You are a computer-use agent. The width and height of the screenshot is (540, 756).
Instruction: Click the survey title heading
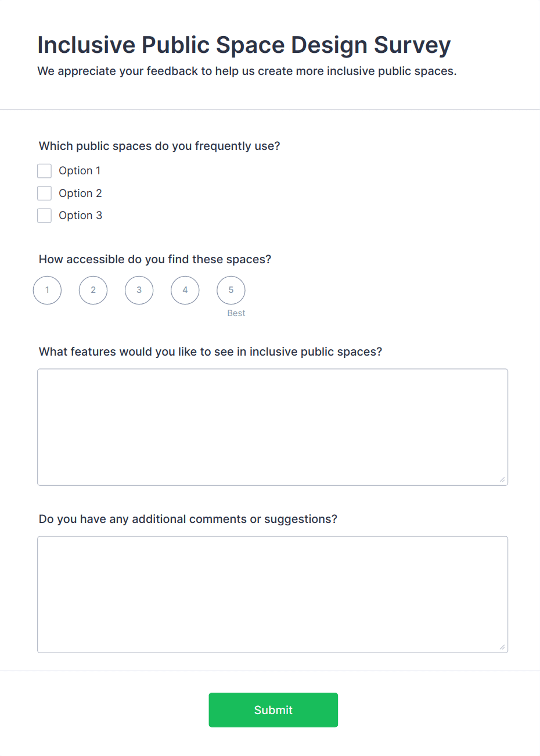pyautogui.click(x=244, y=45)
